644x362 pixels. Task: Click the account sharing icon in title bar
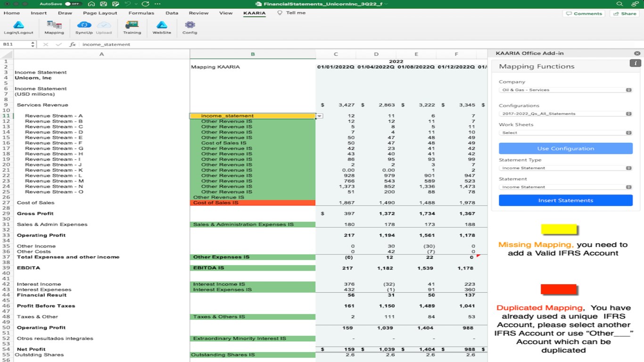pos(634,4)
